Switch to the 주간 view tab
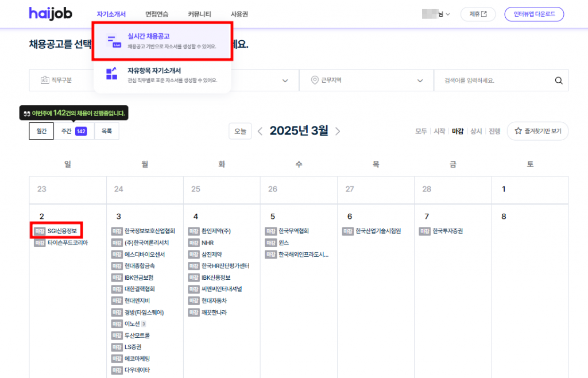This screenshot has height=378, width=588. pyautogui.click(x=74, y=131)
